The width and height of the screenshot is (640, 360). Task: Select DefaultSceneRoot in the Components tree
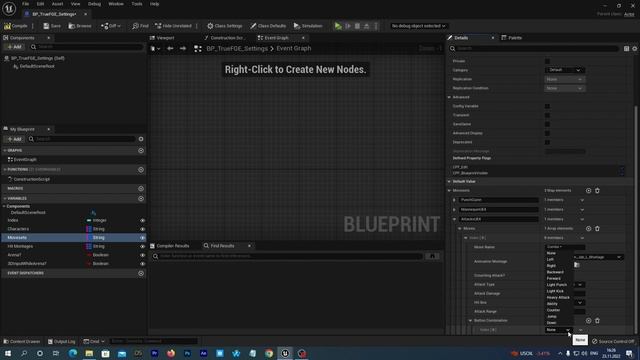[37, 66]
